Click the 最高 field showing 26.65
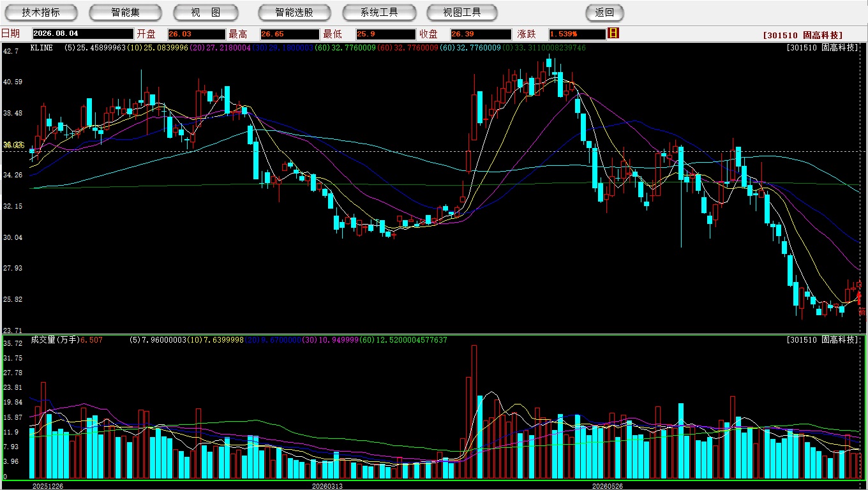Viewport: 868px width, 490px height. click(289, 34)
